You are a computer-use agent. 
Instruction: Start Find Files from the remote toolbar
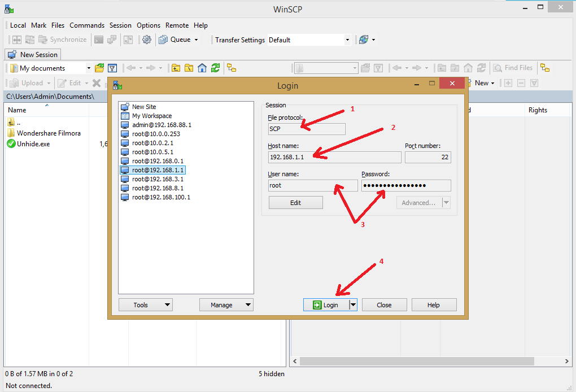pos(513,68)
